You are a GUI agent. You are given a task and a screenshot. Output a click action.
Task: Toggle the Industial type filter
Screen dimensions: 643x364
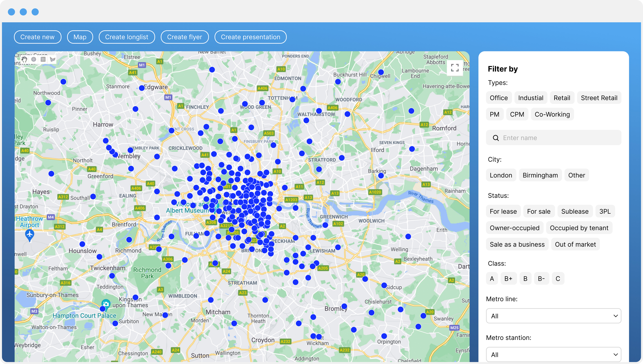pos(531,98)
